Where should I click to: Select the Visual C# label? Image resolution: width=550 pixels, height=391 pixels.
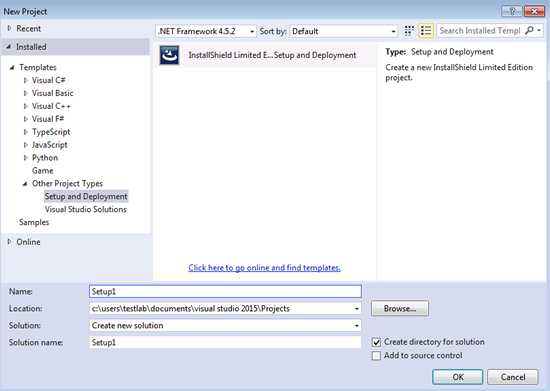click(x=48, y=80)
